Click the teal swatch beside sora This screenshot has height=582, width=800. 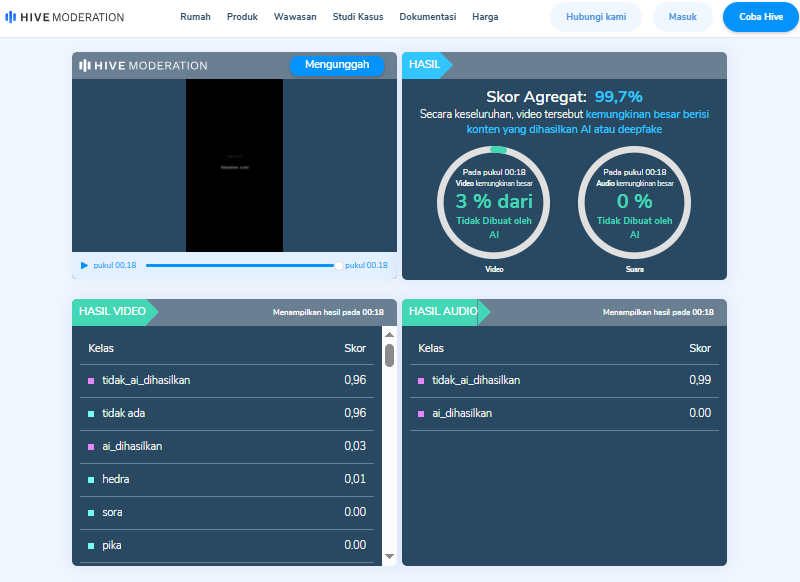(91, 513)
